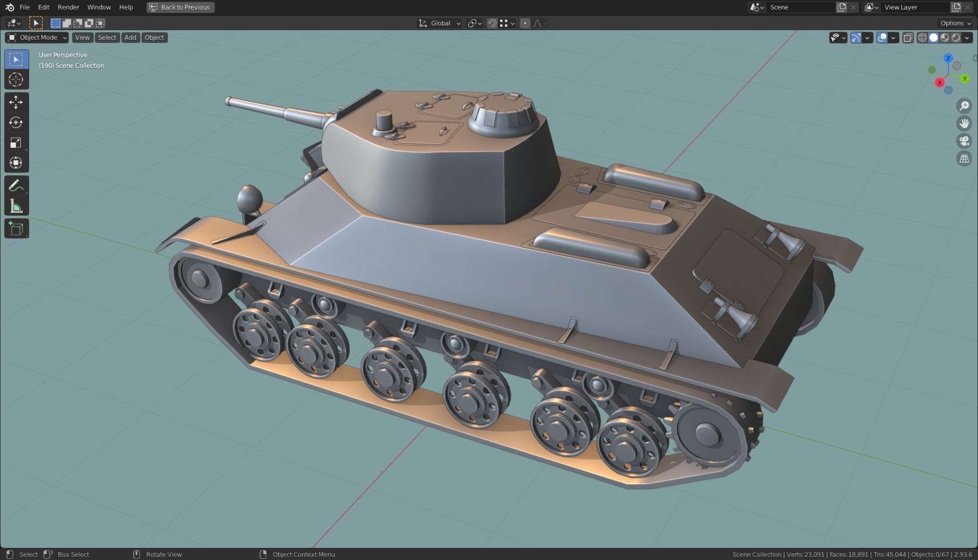Toggle the viewport gizmos display
Screen dimensions: 978x560
[856, 38]
